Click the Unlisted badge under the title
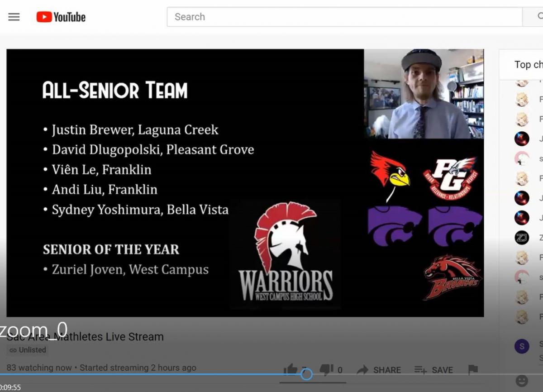Viewport: 543px width, 392px height. point(28,350)
